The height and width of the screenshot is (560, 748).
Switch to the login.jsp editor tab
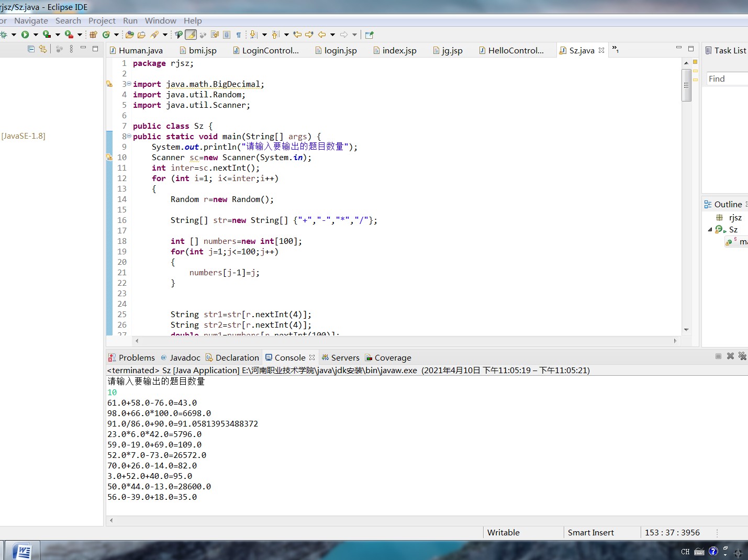[336, 50]
